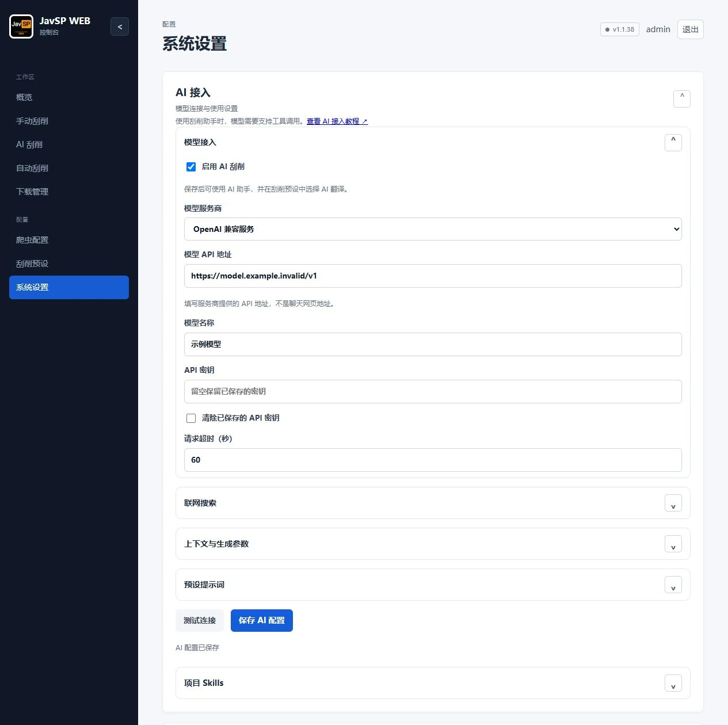Click the AI 配置已保存 status message
Image resolution: width=728 pixels, height=725 pixels.
pos(197,647)
